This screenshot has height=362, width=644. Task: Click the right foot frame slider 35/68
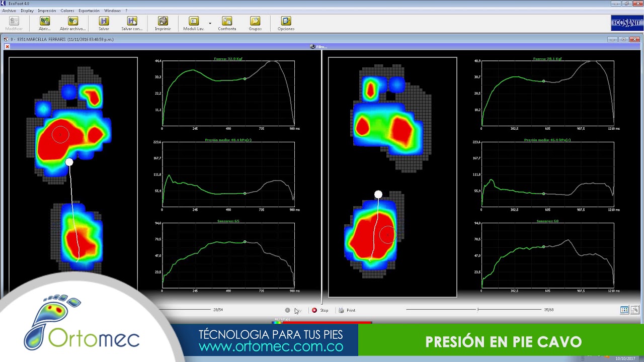473,310
